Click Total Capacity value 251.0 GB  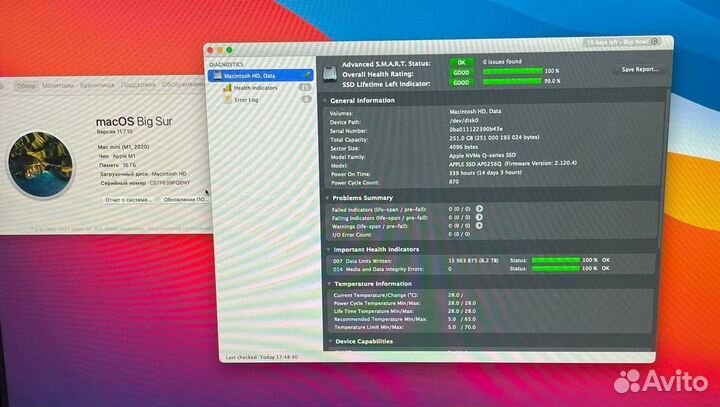pyautogui.click(x=494, y=137)
